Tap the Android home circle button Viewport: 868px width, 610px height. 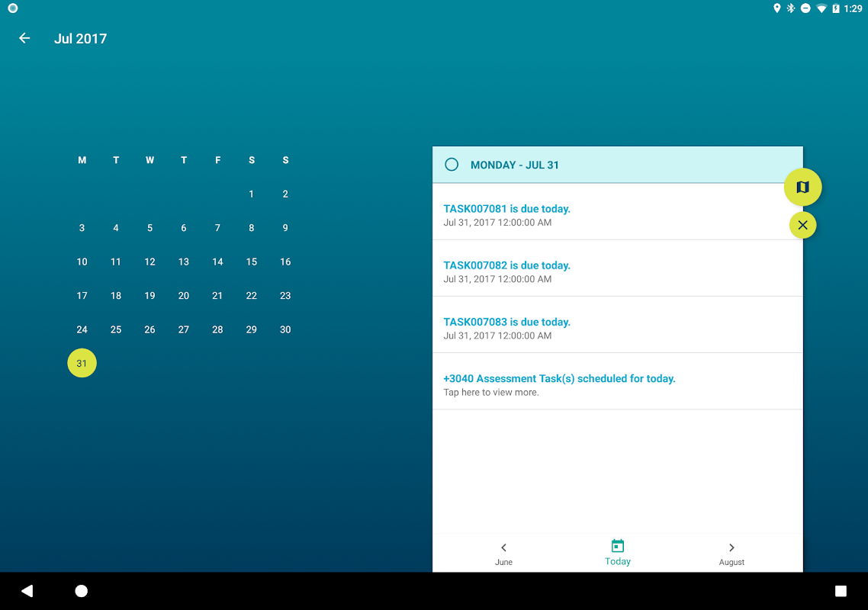point(82,591)
